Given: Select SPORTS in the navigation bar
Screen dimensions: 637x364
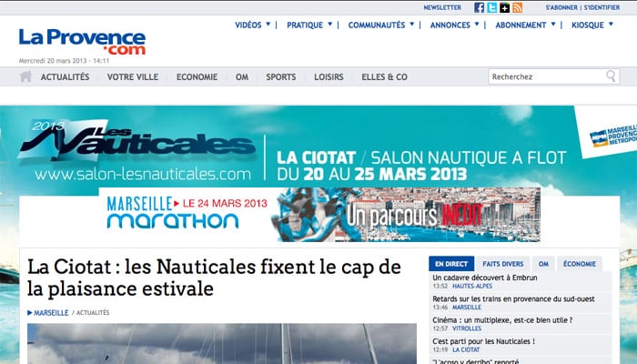Looking at the screenshot, I should (x=280, y=76).
